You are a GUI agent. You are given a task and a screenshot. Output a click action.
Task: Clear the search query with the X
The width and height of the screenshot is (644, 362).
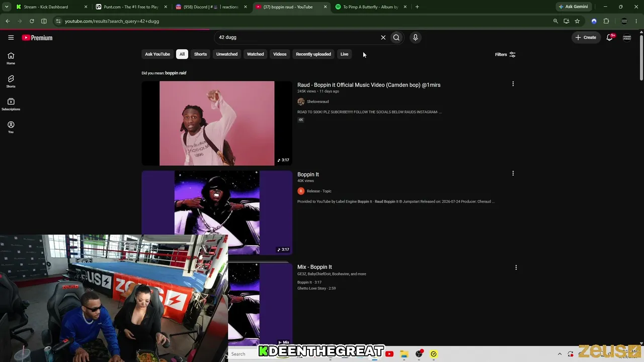383,37
